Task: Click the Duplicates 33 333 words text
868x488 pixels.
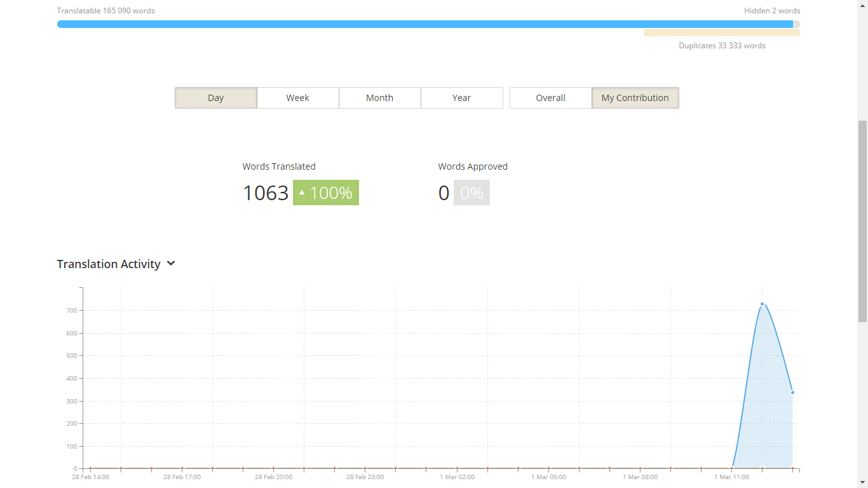Action: tap(722, 46)
